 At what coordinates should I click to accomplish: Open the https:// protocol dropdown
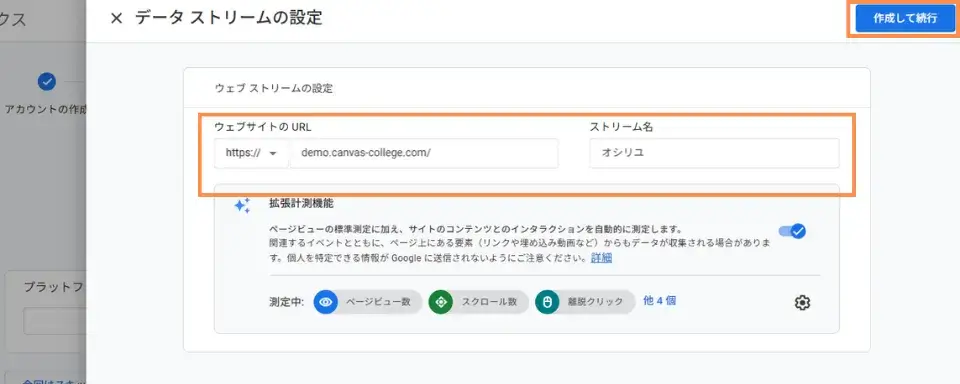(251, 153)
